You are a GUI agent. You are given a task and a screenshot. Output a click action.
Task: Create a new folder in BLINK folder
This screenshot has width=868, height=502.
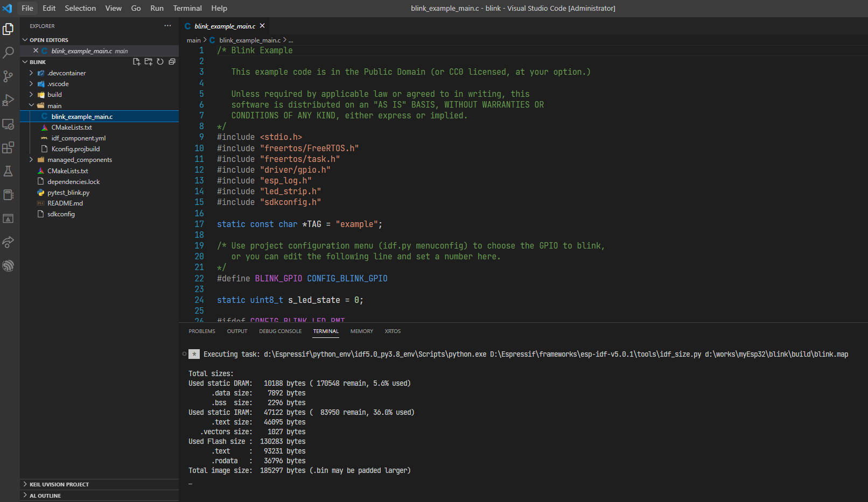point(149,62)
